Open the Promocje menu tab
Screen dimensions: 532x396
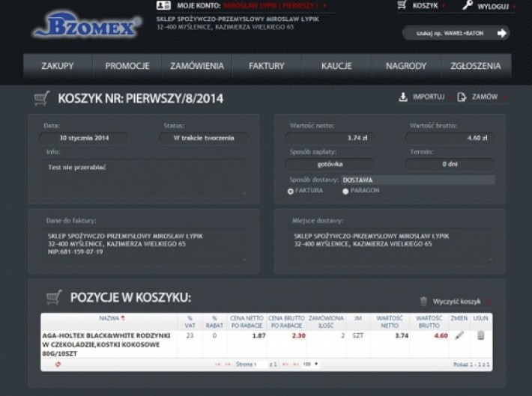(127, 66)
